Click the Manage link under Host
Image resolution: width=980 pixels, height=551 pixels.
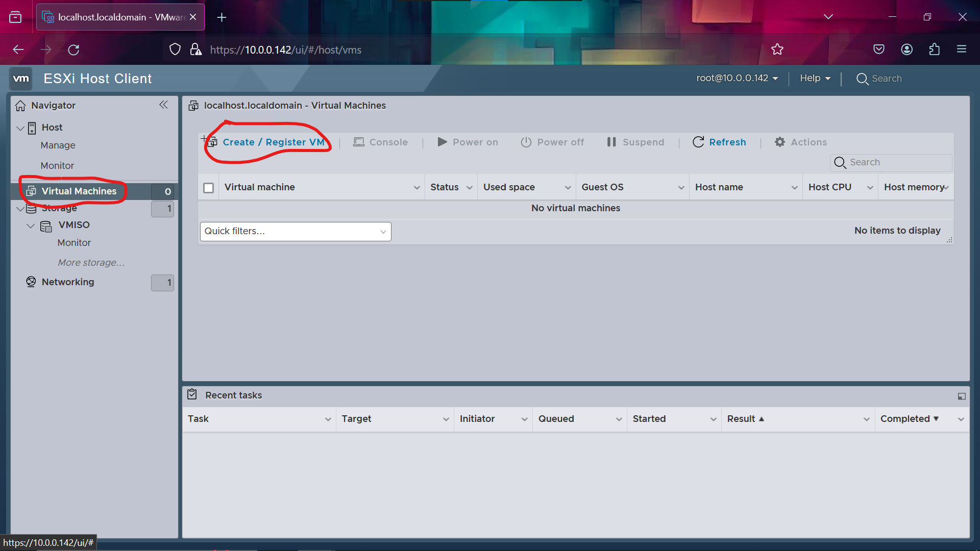coord(57,145)
